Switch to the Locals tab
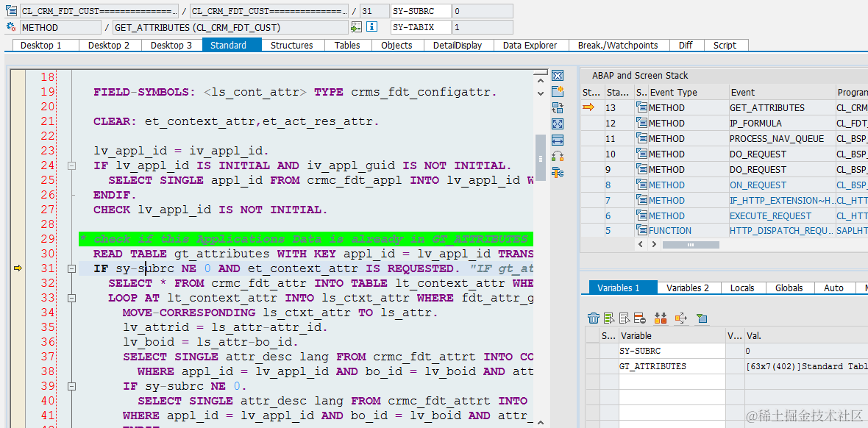This screenshot has height=428, width=868. click(742, 288)
